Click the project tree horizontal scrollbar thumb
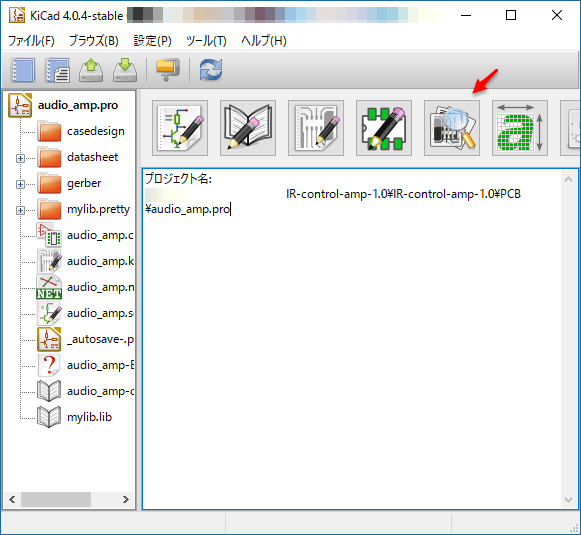 (56, 499)
